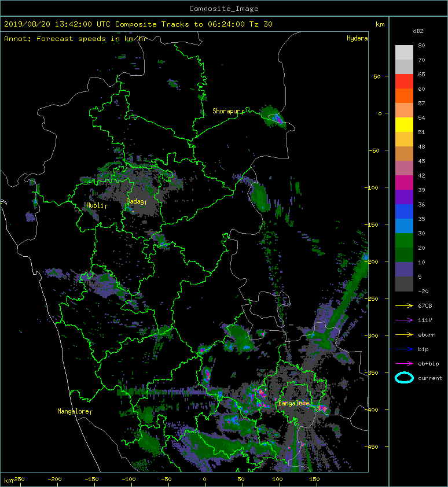
Task: Click the truncated Hydera label
Action: [x=357, y=38]
